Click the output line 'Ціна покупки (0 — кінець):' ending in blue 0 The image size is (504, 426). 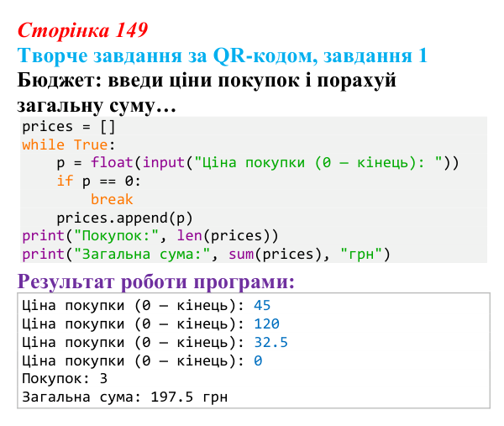tap(142, 360)
